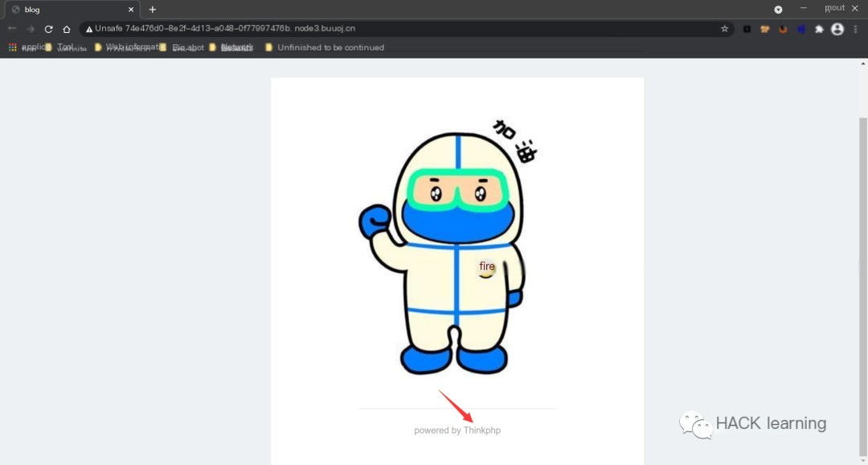Click the powered by Thinkphp text
Image resolution: width=868 pixels, height=465 pixels.
457,430
